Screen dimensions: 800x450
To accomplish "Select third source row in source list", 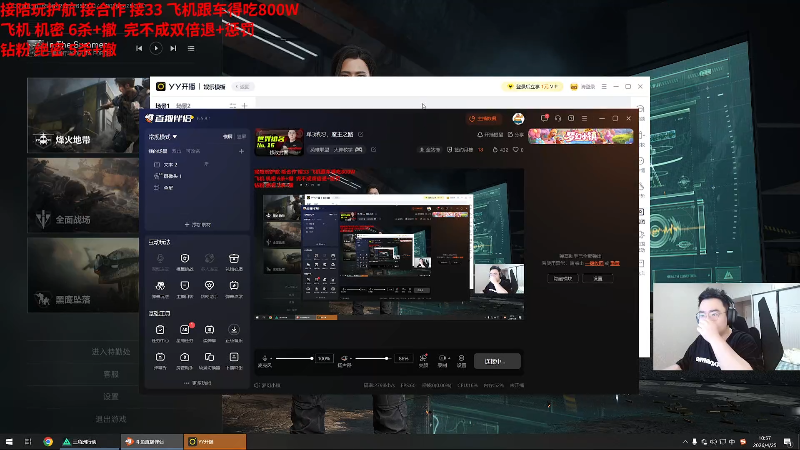I will coord(197,188).
